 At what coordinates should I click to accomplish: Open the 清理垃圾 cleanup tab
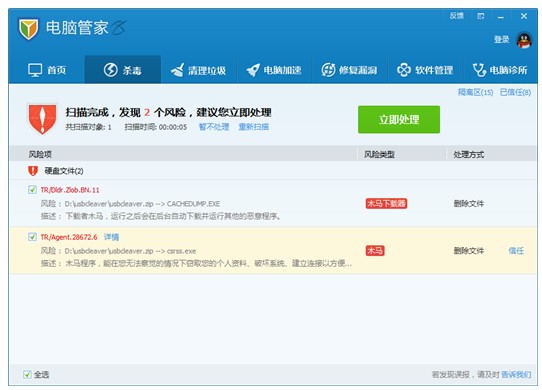[x=198, y=70]
